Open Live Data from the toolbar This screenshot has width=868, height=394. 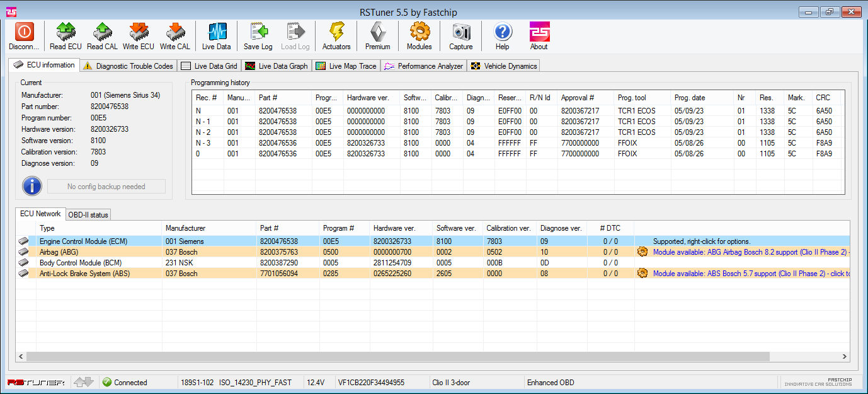[x=216, y=32]
